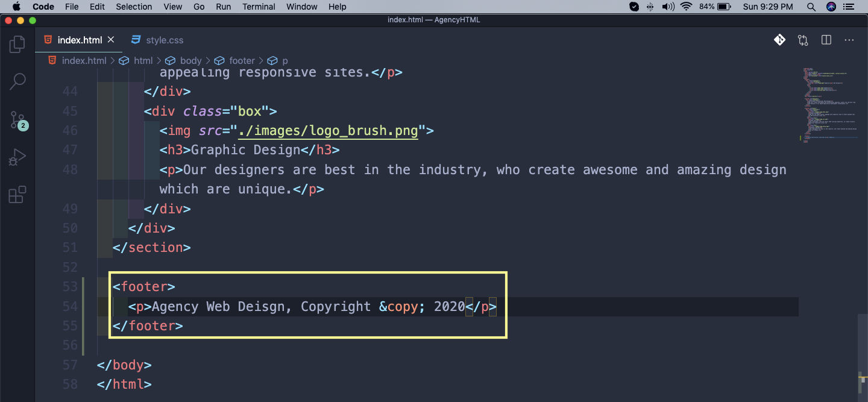
Task: Click the 'Agency Web Deisgn, Copyright' text
Action: [261, 307]
